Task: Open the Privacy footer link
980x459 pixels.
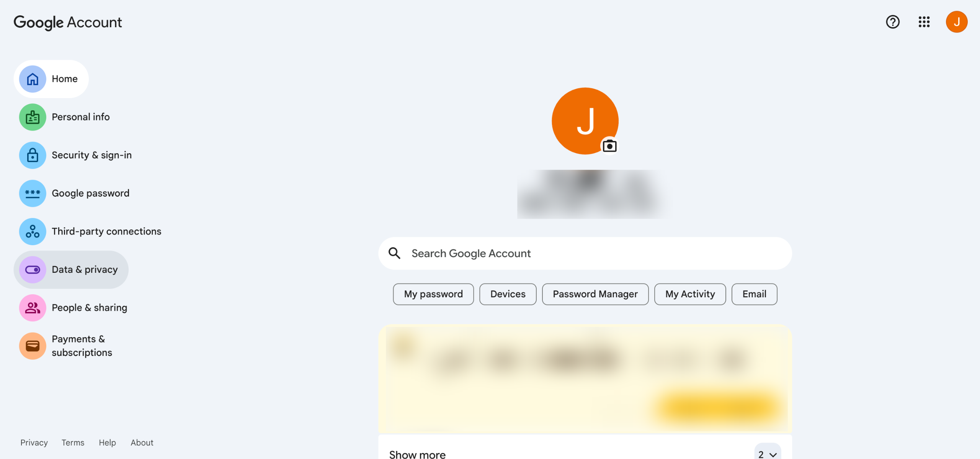Action: pyautogui.click(x=34, y=443)
